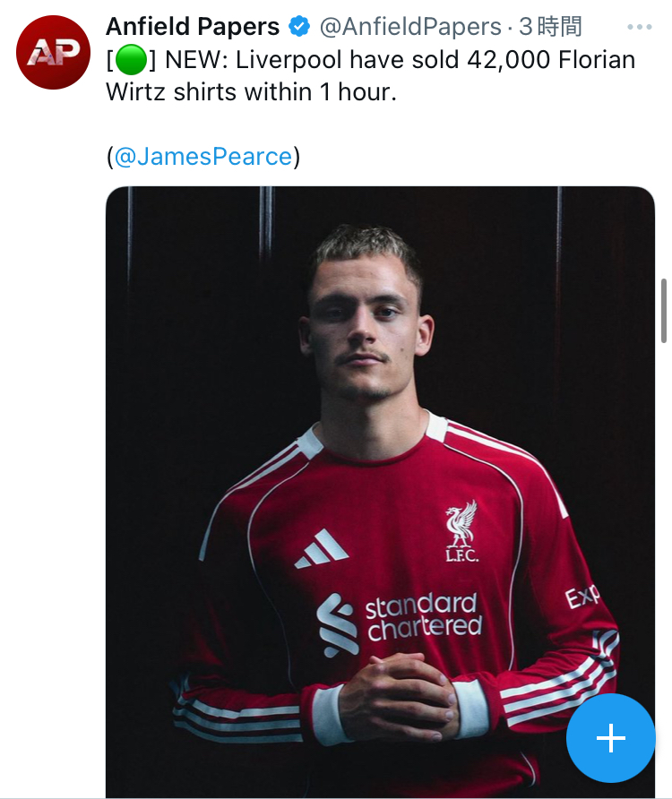The image size is (672, 799).
Task: Open the Anfield Papers display name link
Action: pos(193,28)
